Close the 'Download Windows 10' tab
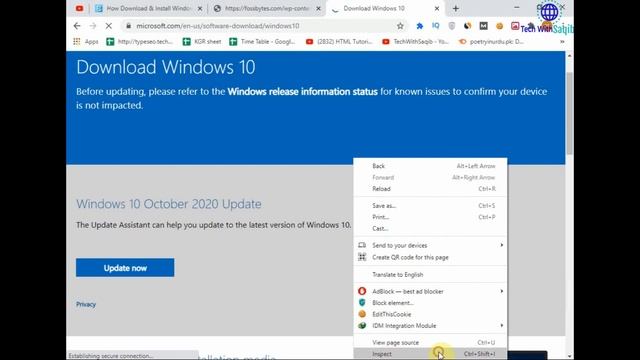This screenshot has height=360, width=640. pyautogui.click(x=437, y=8)
